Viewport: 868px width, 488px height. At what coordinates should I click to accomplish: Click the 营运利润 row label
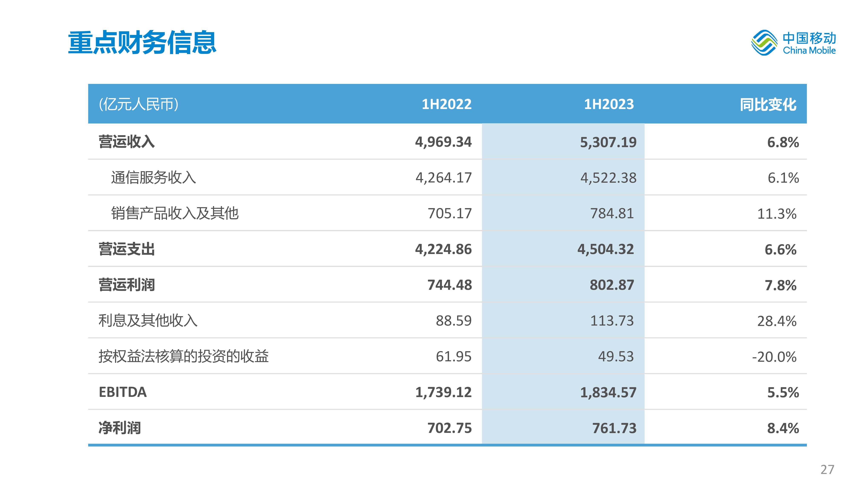[127, 285]
